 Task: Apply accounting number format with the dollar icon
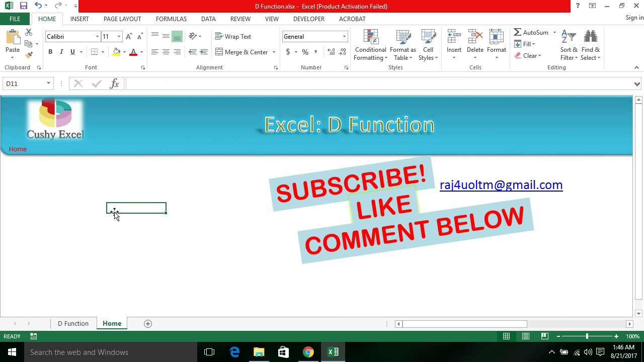[x=288, y=52]
